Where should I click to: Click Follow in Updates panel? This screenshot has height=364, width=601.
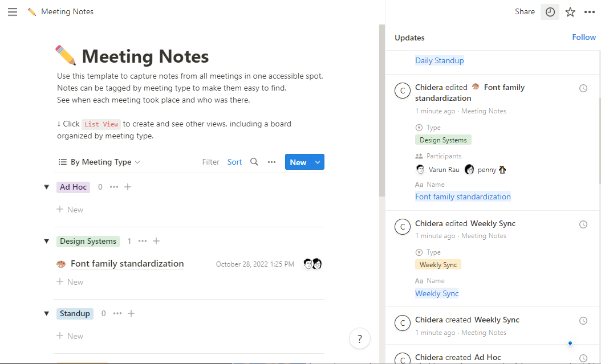point(584,37)
